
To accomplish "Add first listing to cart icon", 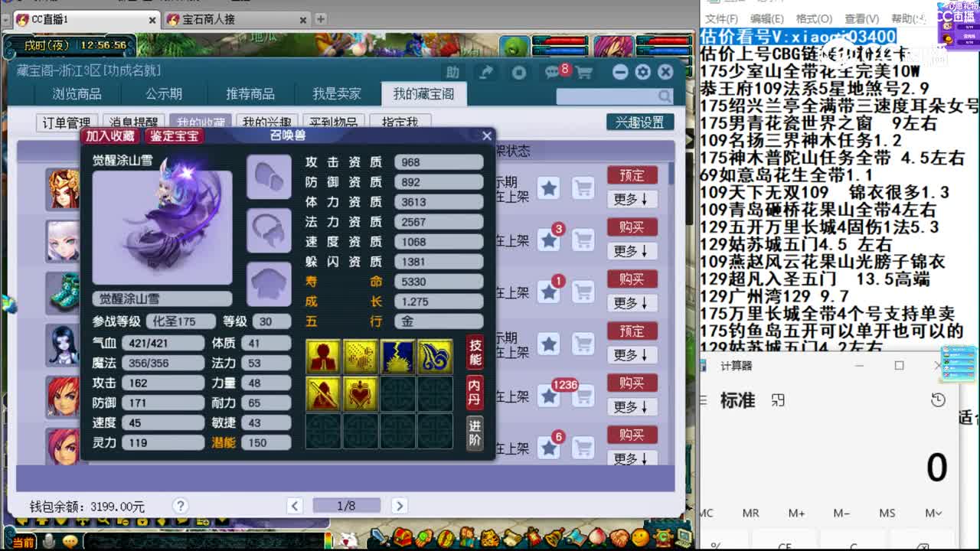I will (583, 187).
